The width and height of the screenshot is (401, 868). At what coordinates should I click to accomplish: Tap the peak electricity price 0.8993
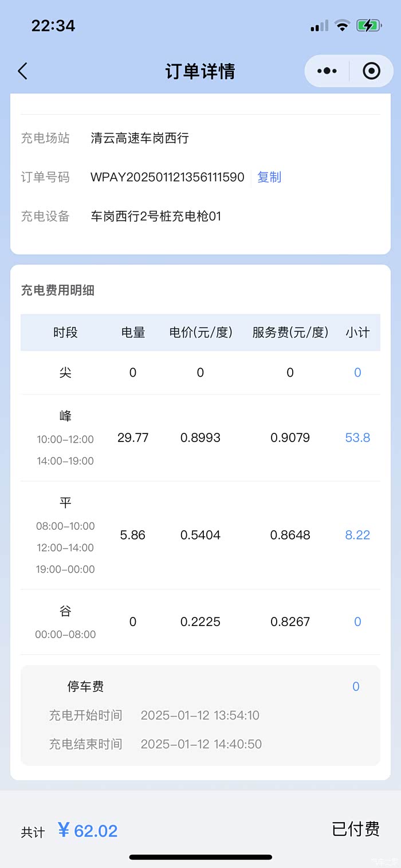point(200,438)
